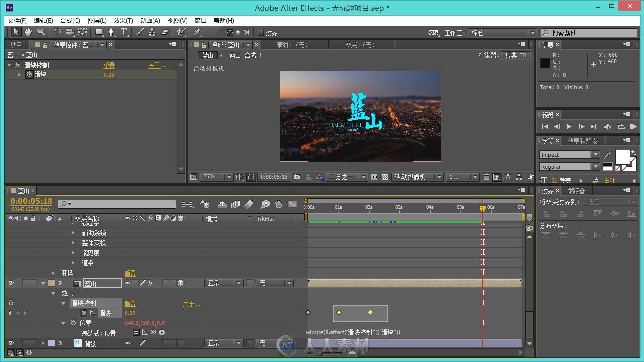Open the 效果(T) menu
The image size is (644, 362).
[123, 21]
